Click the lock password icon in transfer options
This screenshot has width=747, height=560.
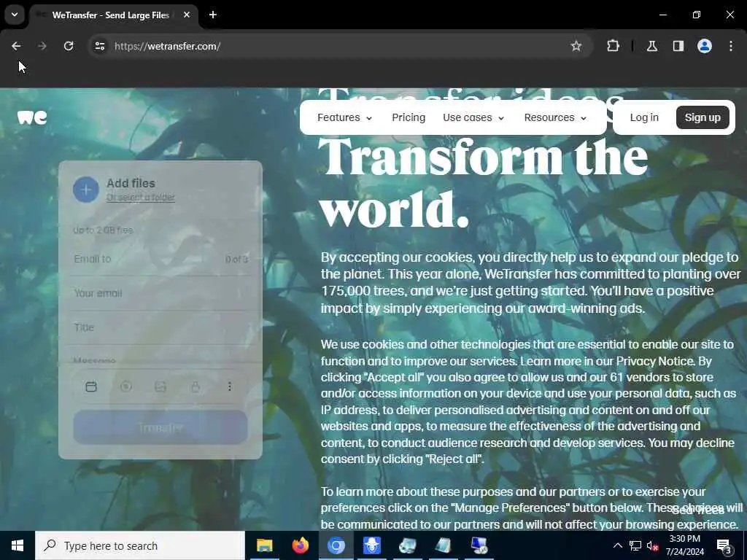click(x=196, y=386)
